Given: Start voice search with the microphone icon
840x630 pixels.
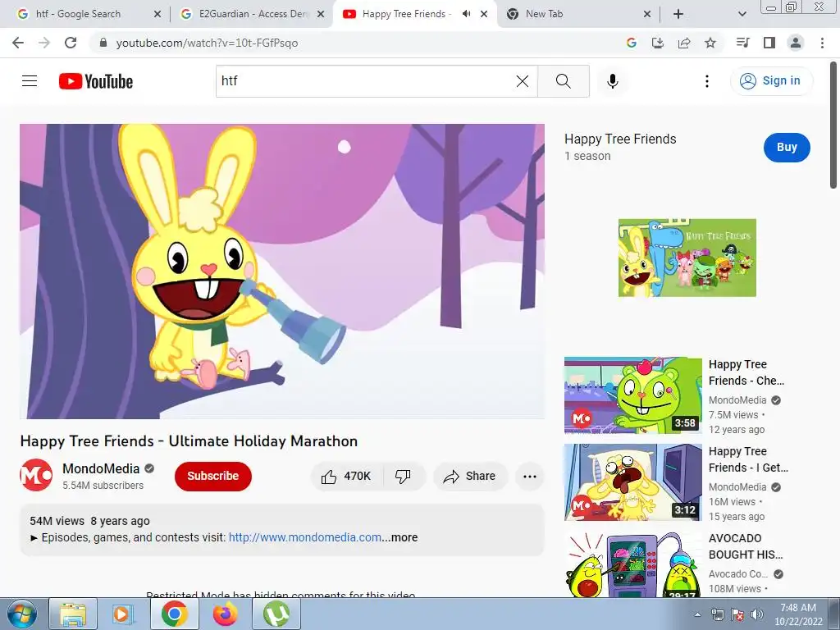Looking at the screenshot, I should (x=612, y=81).
